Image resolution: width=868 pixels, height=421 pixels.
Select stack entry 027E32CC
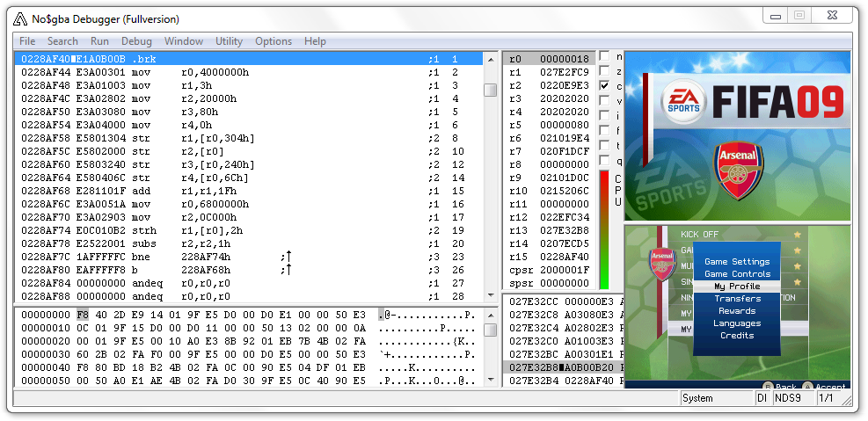point(563,301)
